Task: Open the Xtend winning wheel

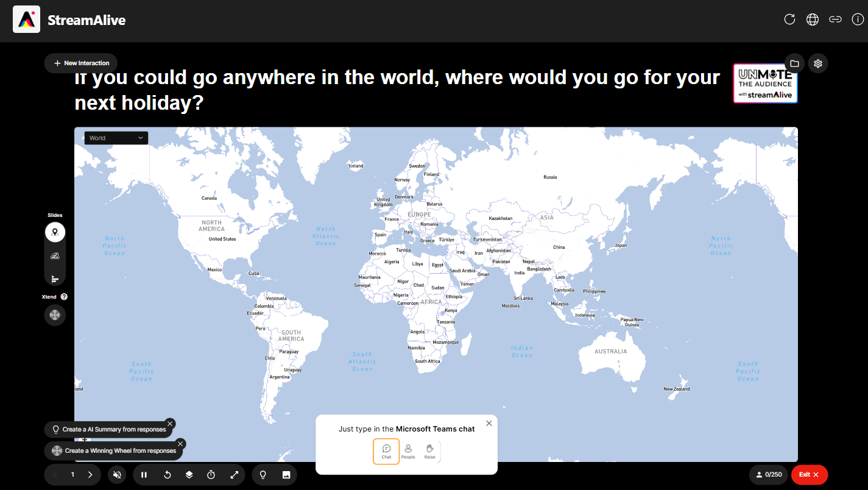Action: click(x=55, y=314)
